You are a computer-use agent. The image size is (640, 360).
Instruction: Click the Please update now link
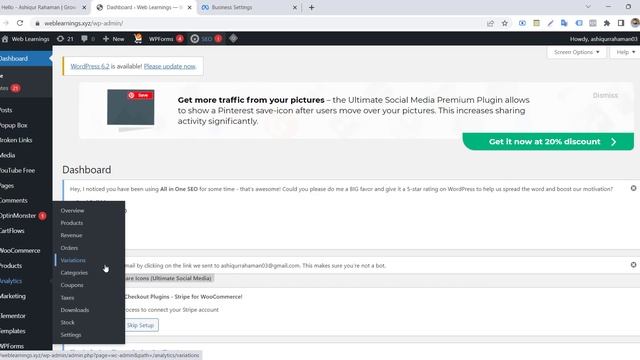(170, 66)
